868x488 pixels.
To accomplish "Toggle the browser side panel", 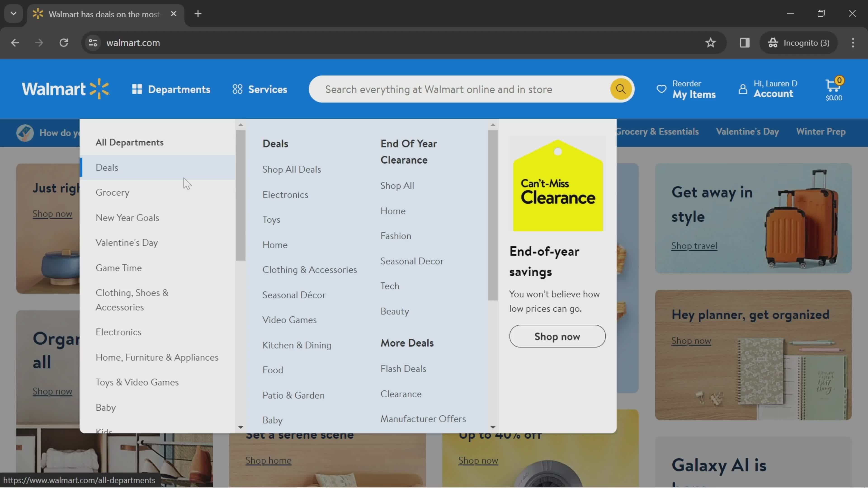I will [744, 43].
